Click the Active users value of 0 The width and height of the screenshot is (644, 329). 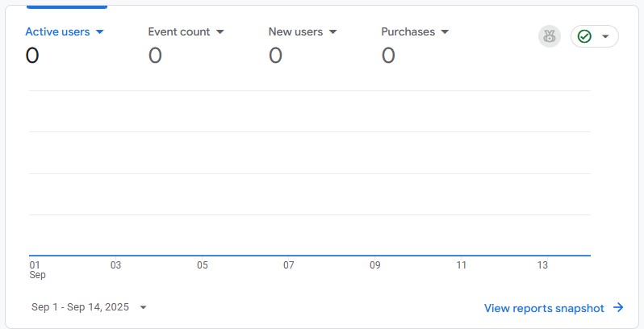coord(32,56)
